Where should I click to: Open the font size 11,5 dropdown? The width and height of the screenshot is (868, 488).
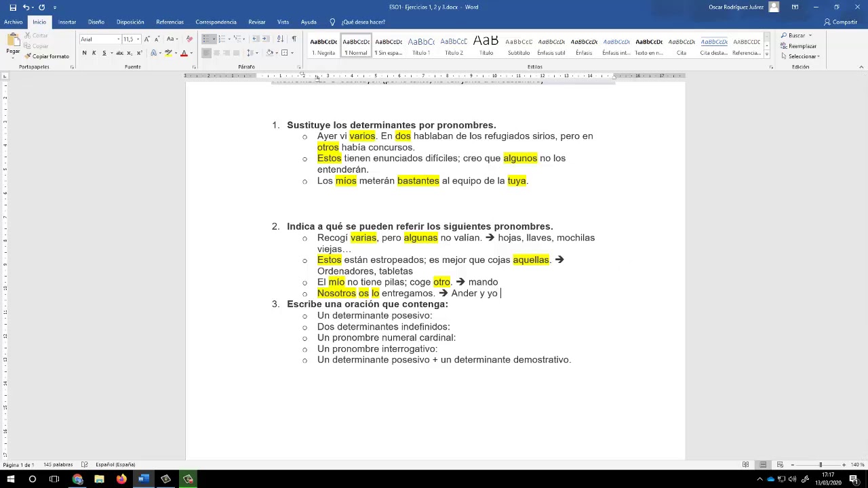click(138, 39)
